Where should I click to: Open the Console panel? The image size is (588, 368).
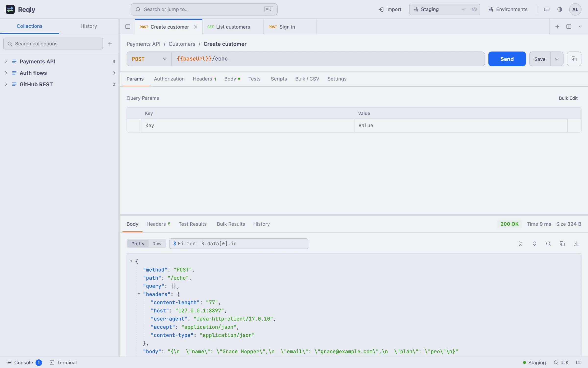point(24,363)
